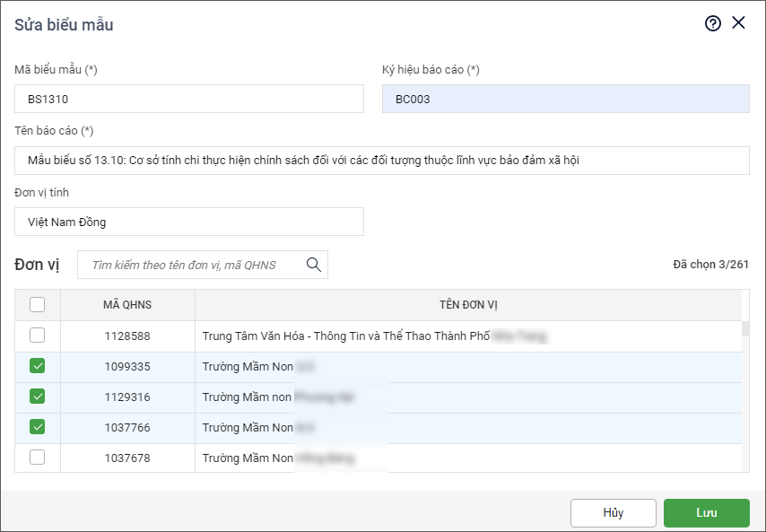
Task: Click the Tên báo cáo text field
Action: click(381, 161)
